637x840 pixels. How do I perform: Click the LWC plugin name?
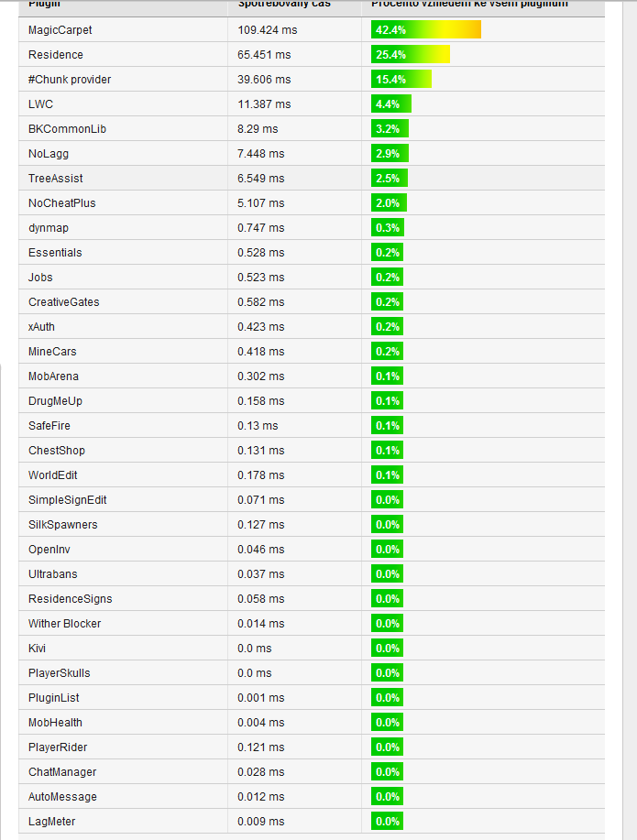[40, 104]
